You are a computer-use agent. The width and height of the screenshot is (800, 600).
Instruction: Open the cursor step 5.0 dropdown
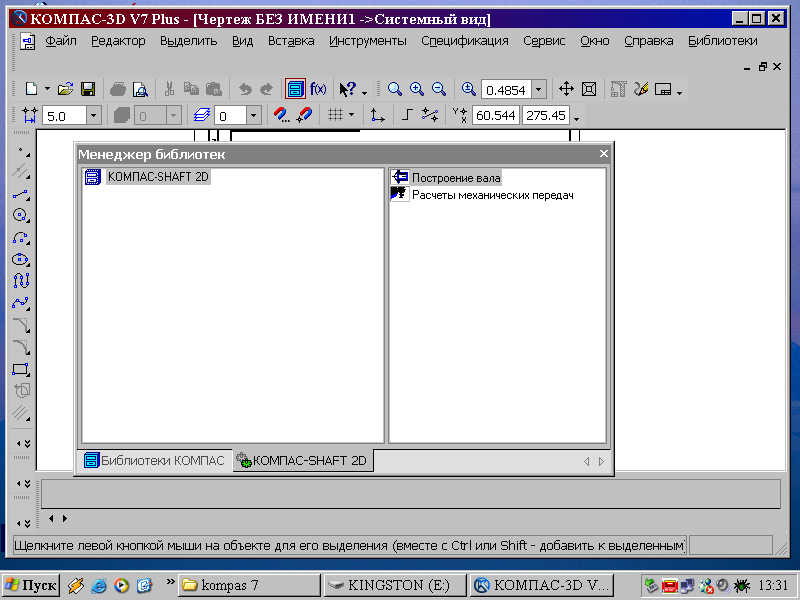(93, 116)
